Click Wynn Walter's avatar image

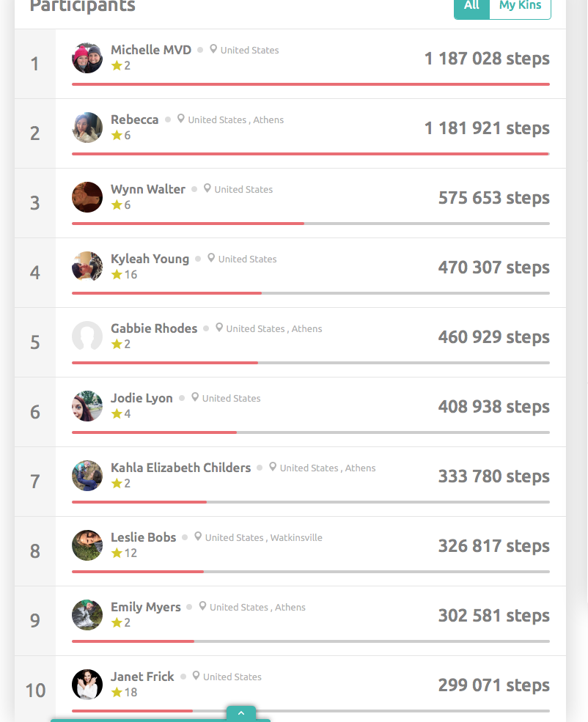tap(87, 197)
